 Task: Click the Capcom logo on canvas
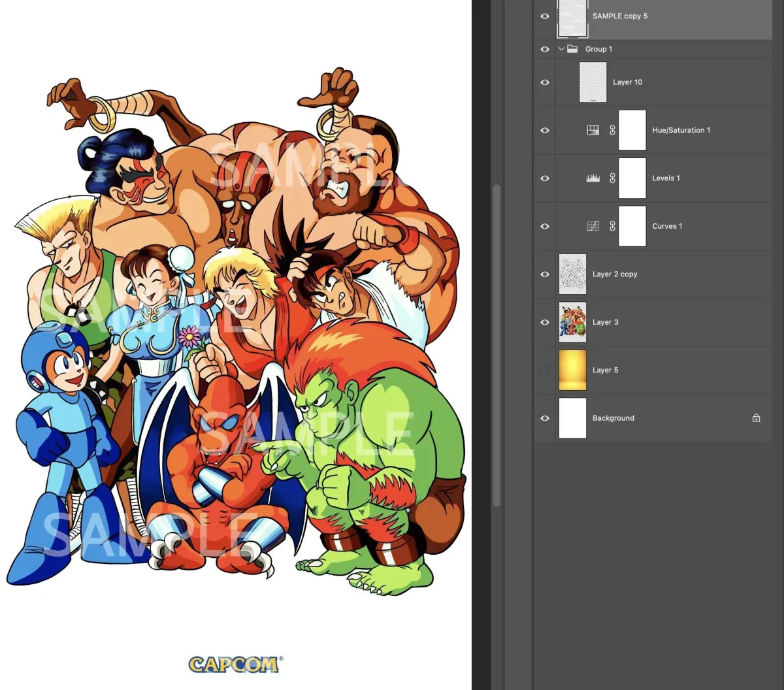pos(237,664)
